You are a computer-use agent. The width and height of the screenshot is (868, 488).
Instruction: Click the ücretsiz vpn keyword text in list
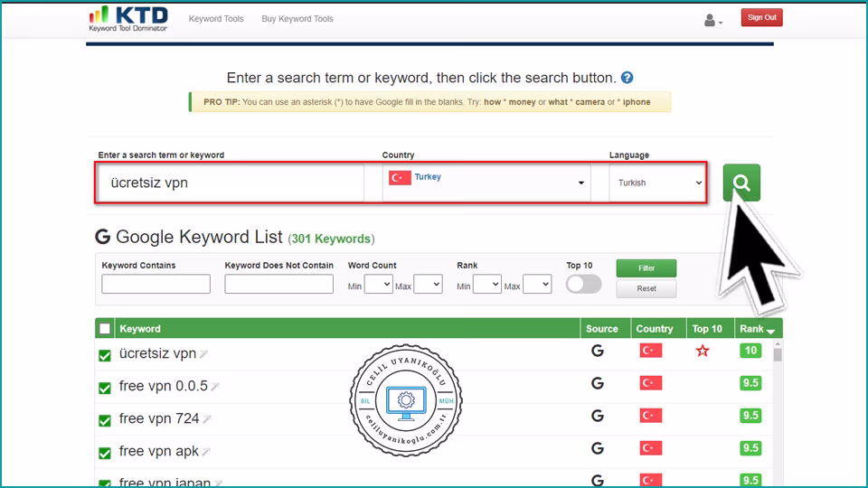point(157,353)
